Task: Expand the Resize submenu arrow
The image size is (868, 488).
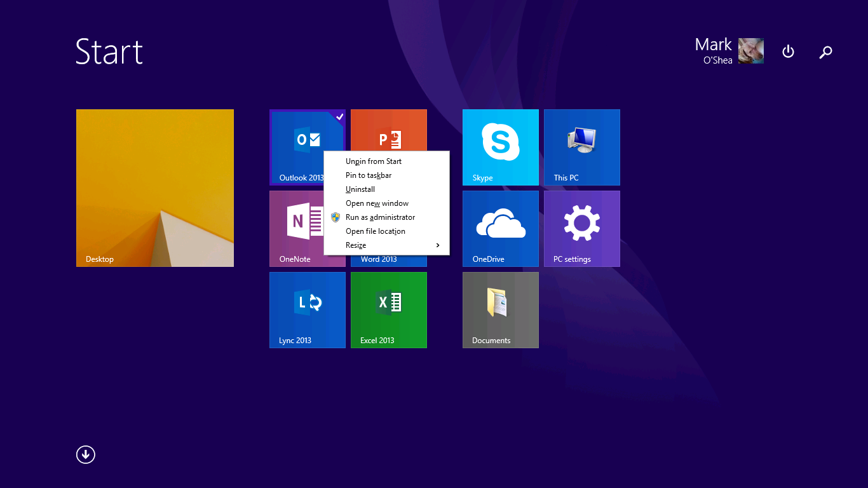Action: tap(437, 245)
